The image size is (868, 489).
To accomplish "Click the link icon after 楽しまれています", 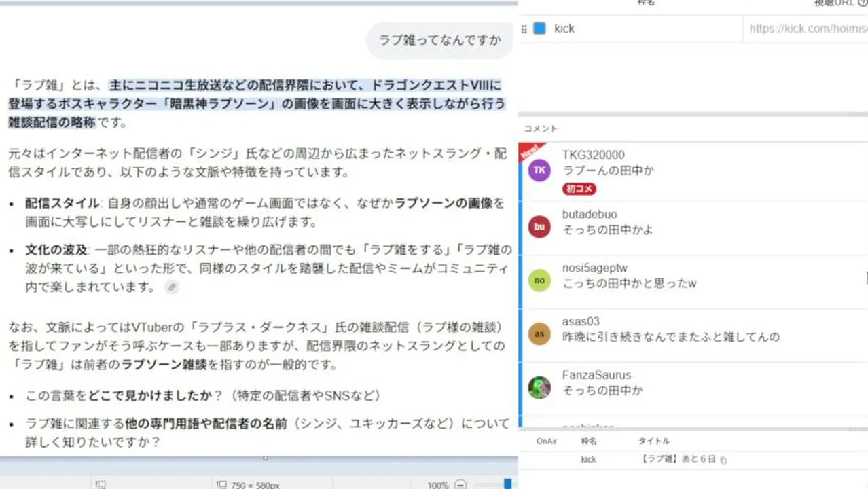I will point(173,287).
